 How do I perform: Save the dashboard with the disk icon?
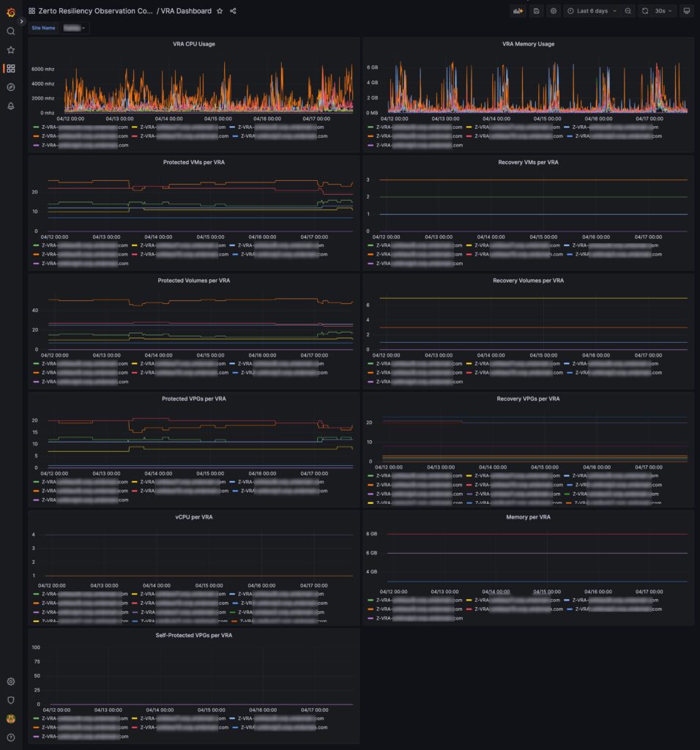click(536, 11)
